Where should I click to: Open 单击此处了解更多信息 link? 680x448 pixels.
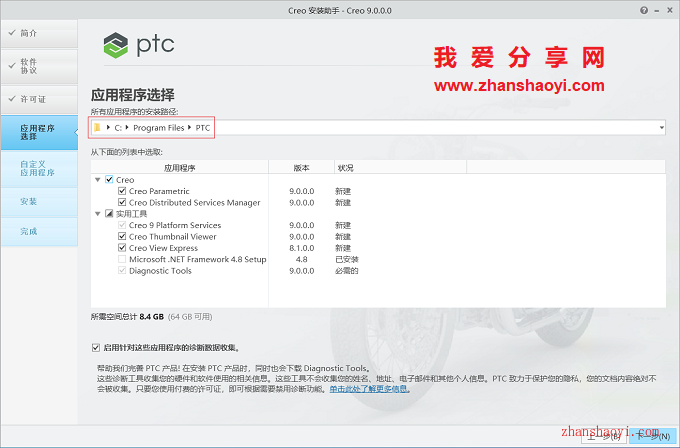(369, 389)
